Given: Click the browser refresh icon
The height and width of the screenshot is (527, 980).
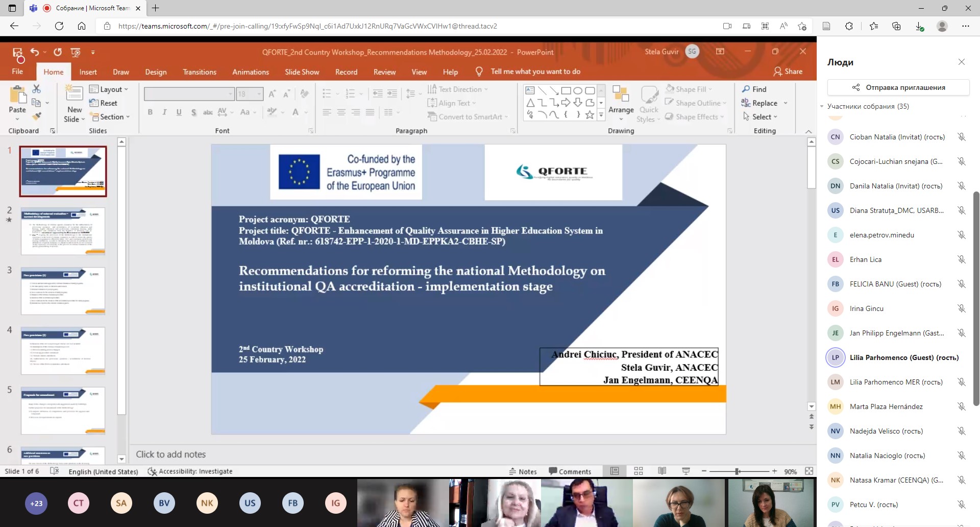Looking at the screenshot, I should (x=59, y=26).
